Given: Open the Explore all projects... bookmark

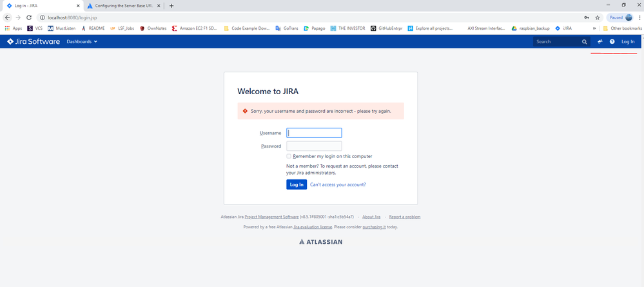Looking at the screenshot, I should tap(431, 28).
